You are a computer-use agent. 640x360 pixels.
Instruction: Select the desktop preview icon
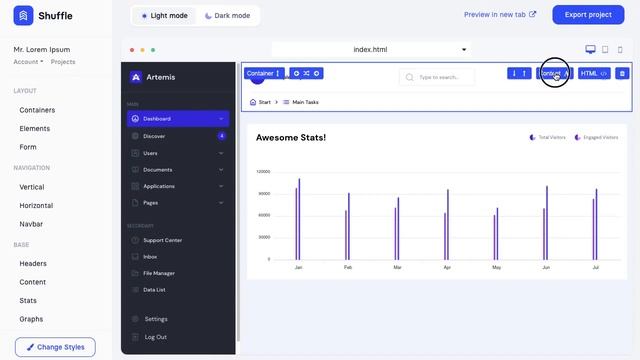click(590, 49)
